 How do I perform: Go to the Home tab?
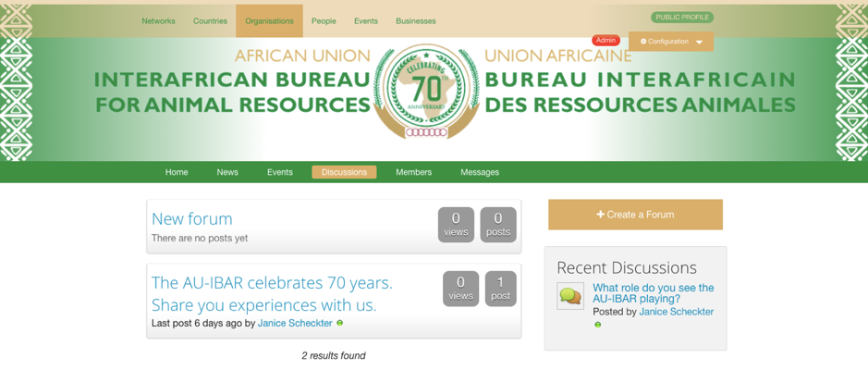177,172
